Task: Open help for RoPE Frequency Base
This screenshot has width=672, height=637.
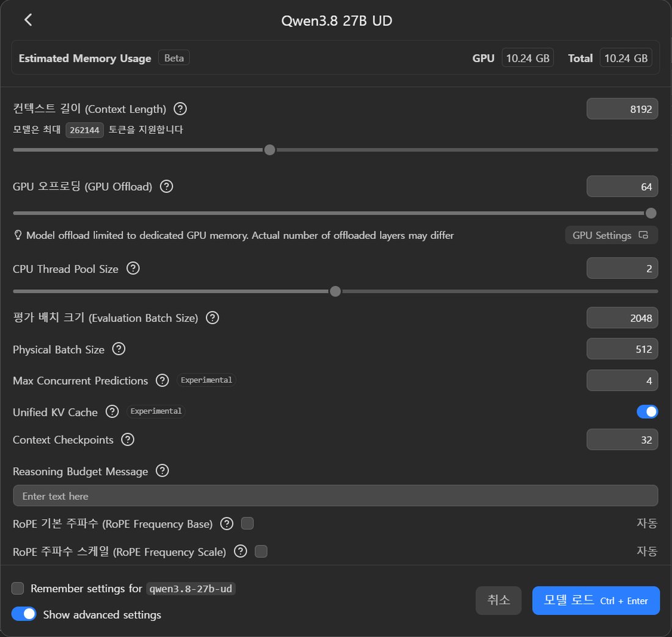Action: click(x=227, y=524)
